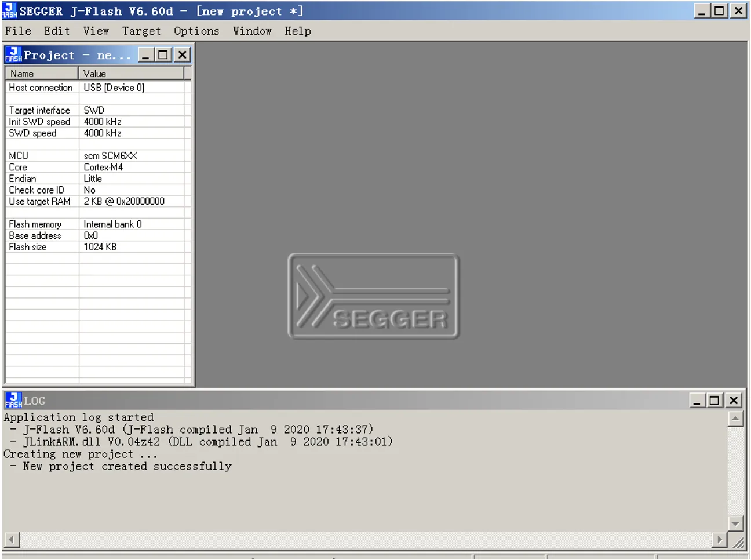Image resolution: width=751 pixels, height=560 pixels.
Task: Click the LOG scroll right arrow
Action: pos(719,540)
